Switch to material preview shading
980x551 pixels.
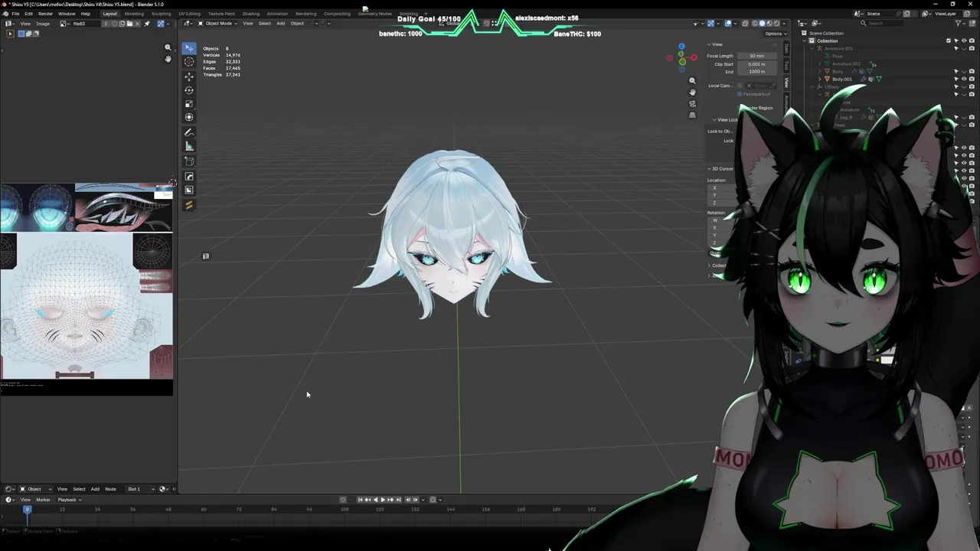tap(769, 24)
